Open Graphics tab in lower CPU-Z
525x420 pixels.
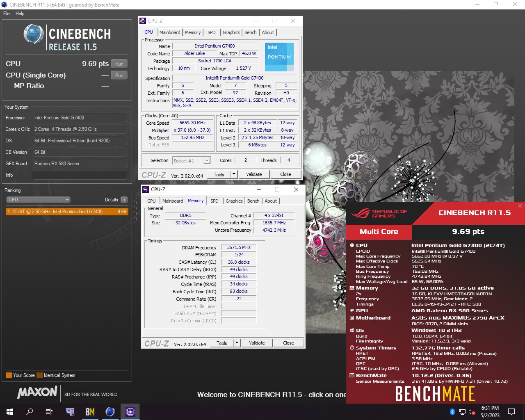click(x=234, y=201)
